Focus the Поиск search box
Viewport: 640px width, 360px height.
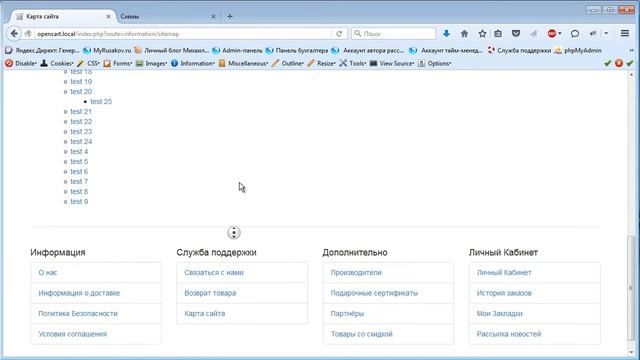tap(394, 33)
